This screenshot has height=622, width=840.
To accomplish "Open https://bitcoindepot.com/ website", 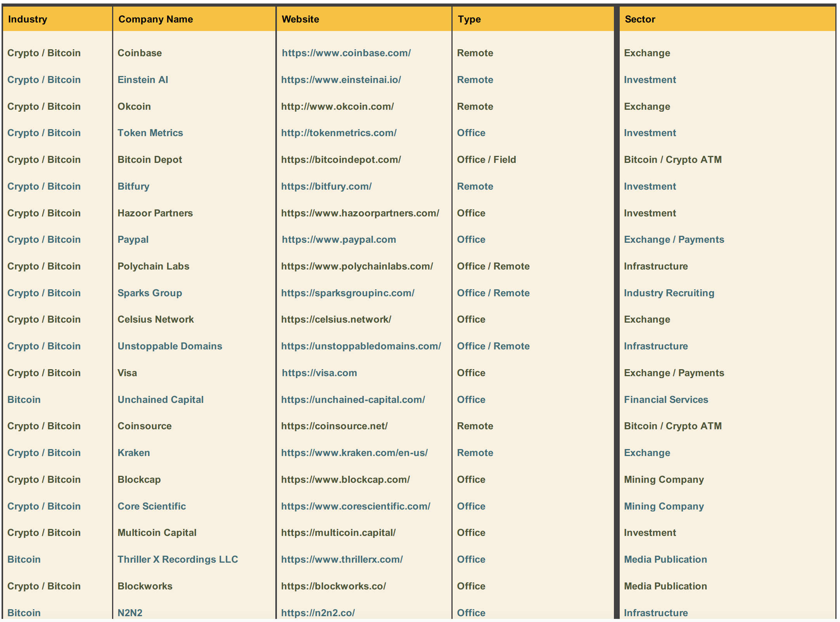I will (x=341, y=159).
